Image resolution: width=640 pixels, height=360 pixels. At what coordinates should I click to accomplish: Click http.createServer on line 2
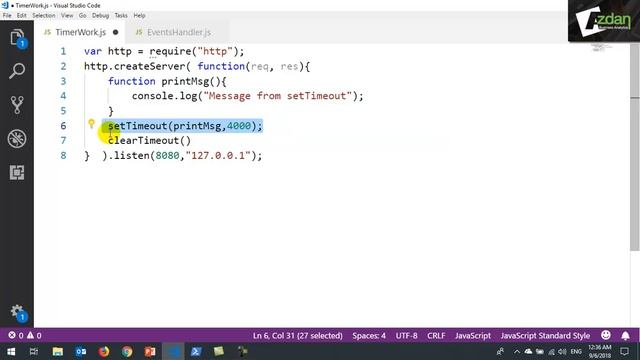[135, 66]
